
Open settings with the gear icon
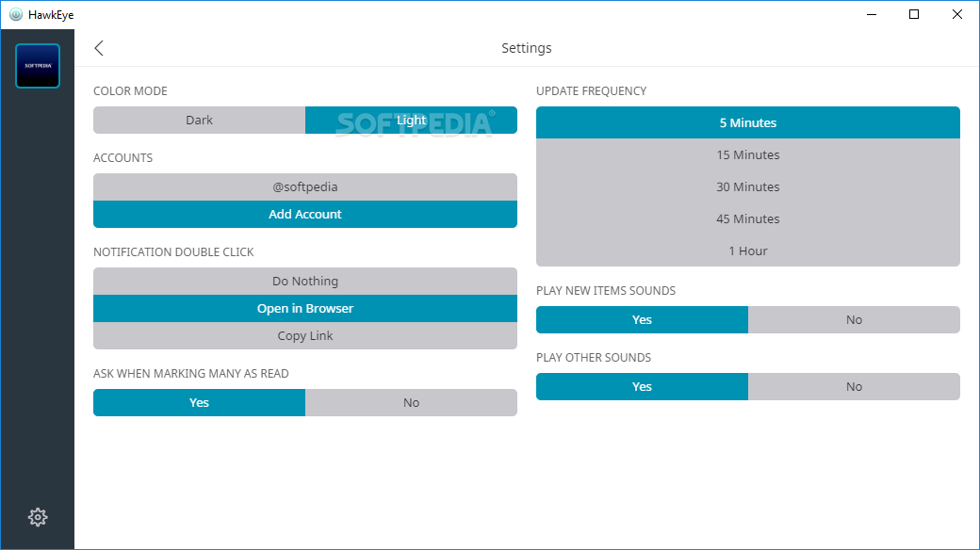(x=38, y=517)
